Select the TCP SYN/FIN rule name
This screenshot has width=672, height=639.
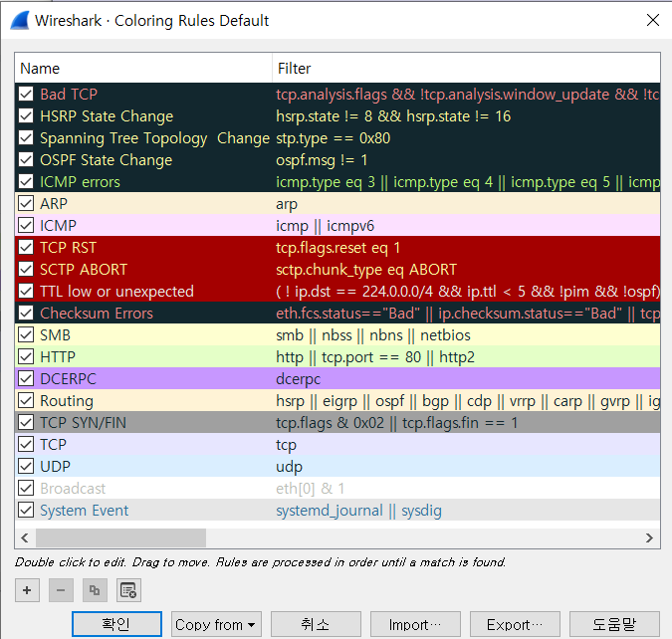coord(84,423)
